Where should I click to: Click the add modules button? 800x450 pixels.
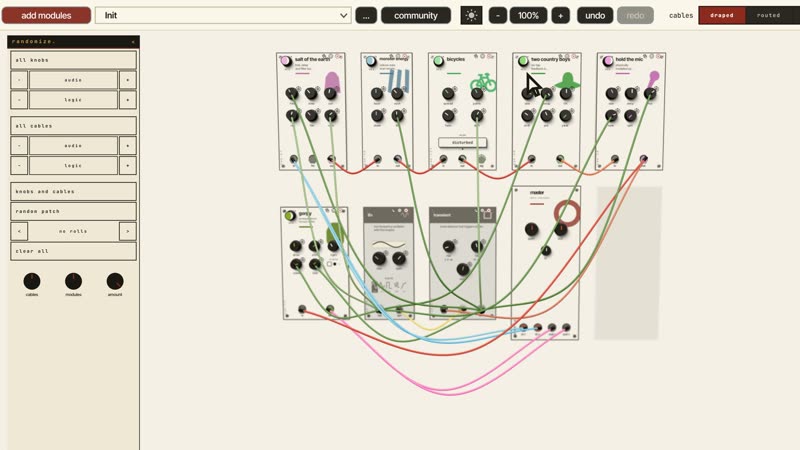(46, 15)
